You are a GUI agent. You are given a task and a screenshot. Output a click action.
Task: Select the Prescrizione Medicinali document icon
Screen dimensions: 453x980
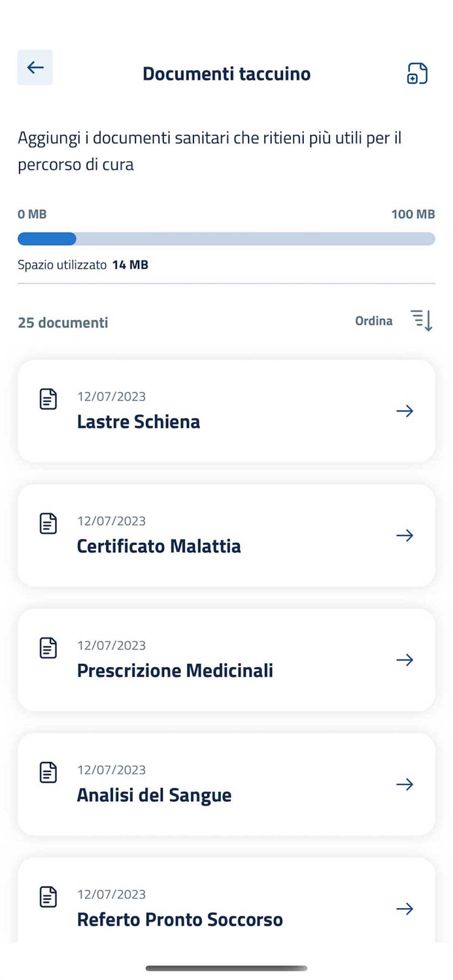pos(48,647)
